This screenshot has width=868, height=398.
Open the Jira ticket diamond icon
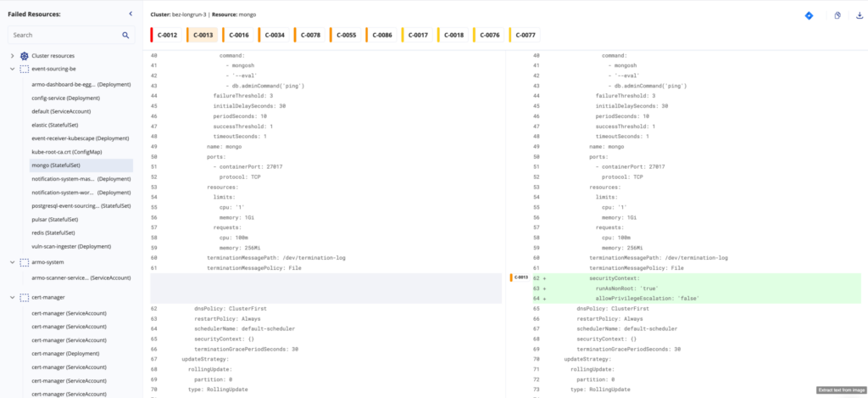click(x=809, y=15)
